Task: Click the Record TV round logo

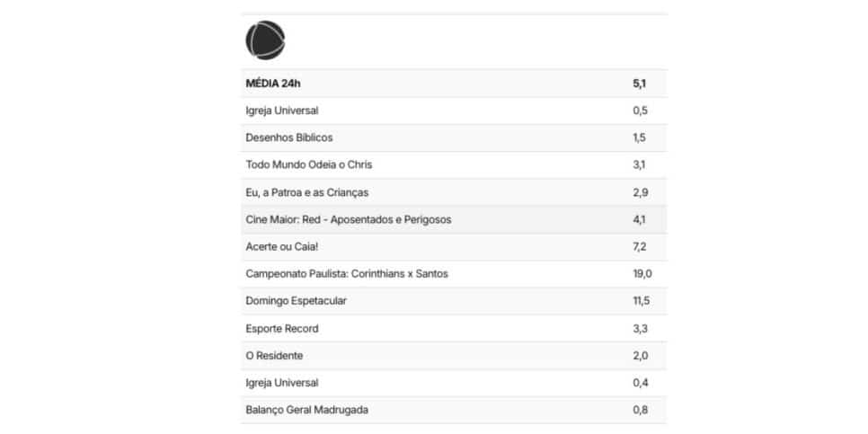Action: (265, 40)
